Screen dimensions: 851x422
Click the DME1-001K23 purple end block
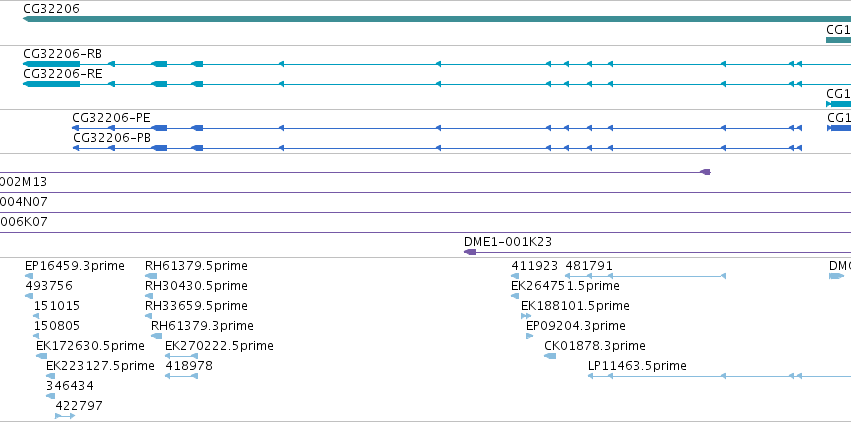(x=470, y=252)
